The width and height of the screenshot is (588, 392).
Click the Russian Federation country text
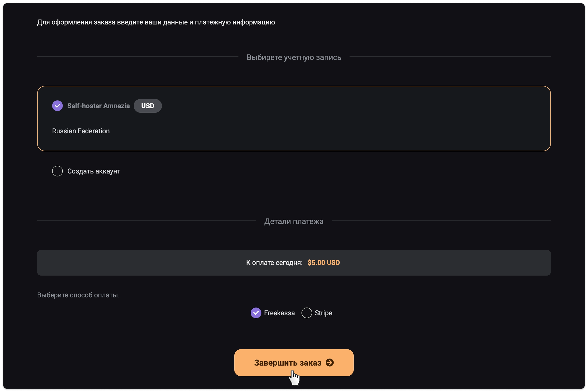point(81,131)
